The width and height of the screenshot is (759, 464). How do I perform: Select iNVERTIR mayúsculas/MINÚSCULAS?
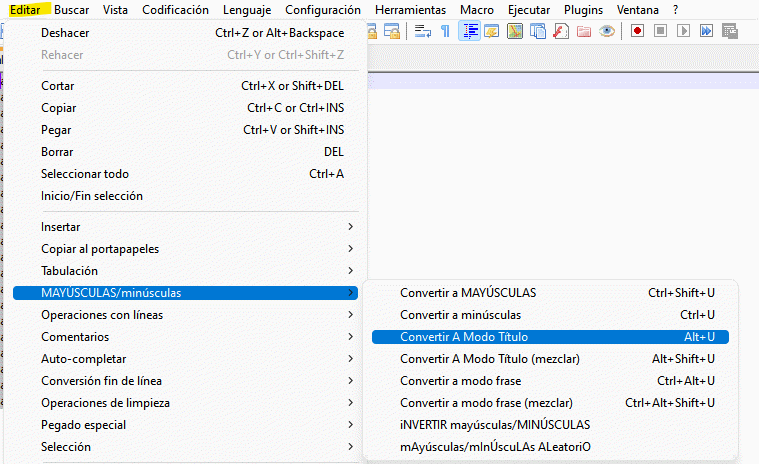coord(550,425)
